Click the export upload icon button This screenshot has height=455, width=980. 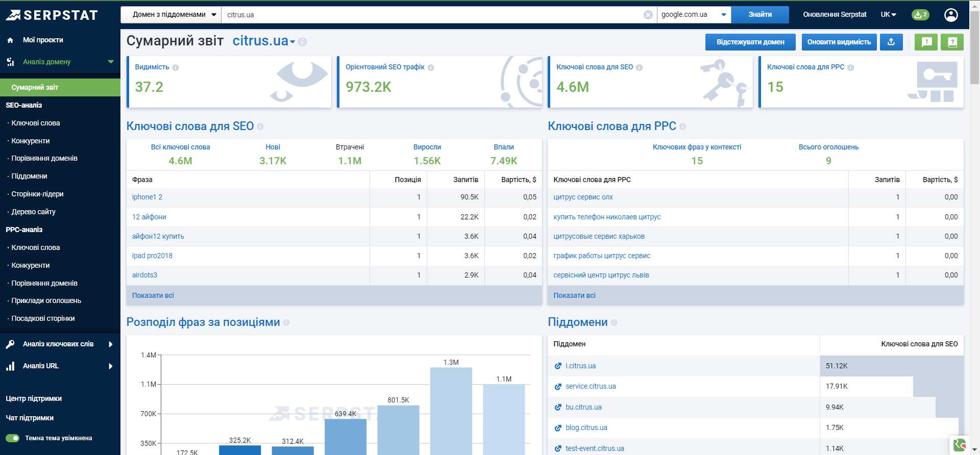click(891, 42)
